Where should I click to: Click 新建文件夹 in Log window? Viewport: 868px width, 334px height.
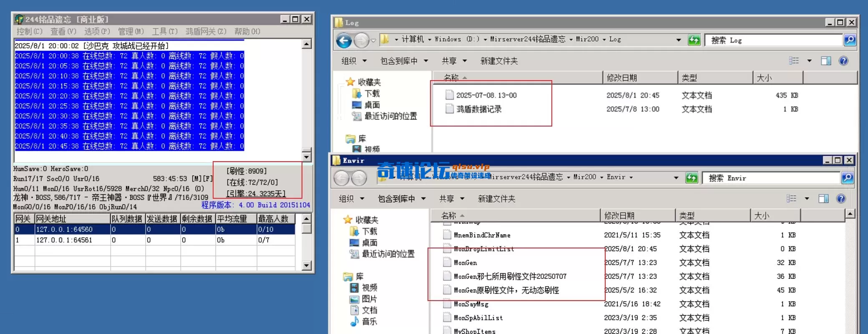(x=499, y=61)
